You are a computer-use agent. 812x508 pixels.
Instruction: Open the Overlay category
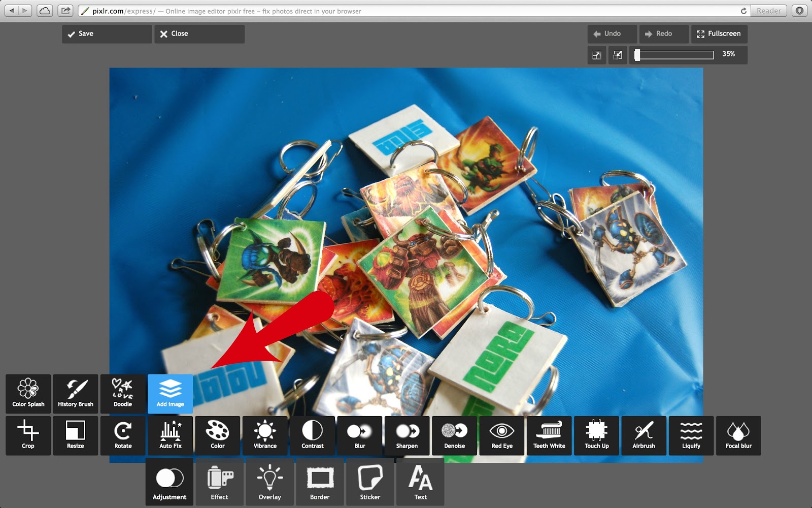[269, 482]
